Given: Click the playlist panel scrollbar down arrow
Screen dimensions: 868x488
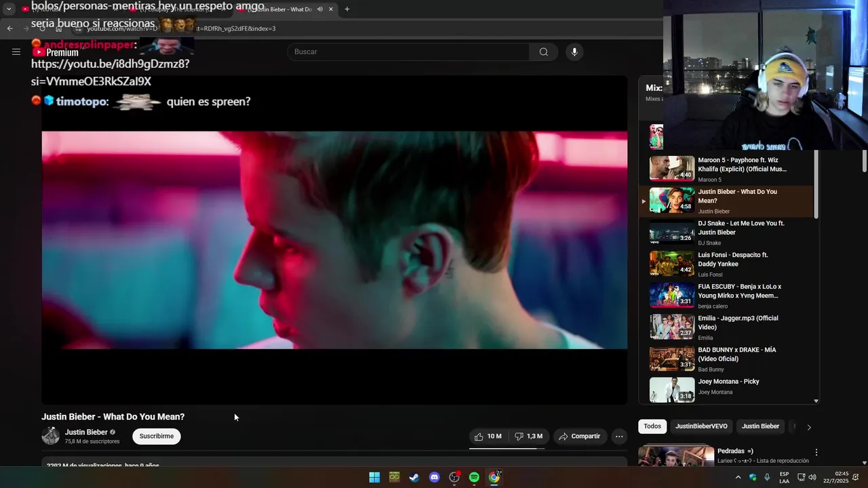Looking at the screenshot, I should [816, 401].
